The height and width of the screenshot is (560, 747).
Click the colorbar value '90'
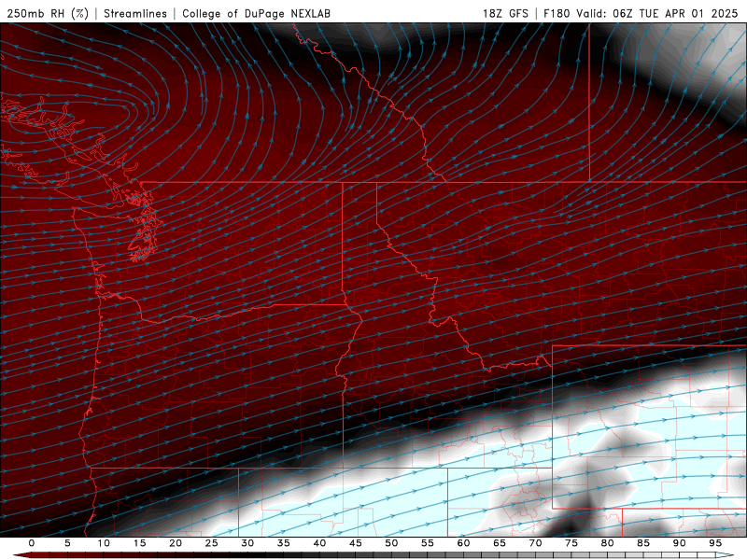point(679,543)
